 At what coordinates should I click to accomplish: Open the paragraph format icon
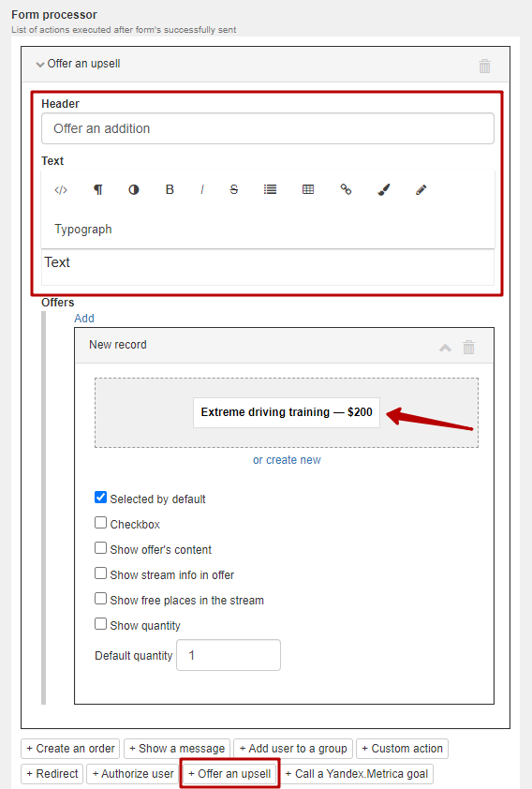click(98, 189)
